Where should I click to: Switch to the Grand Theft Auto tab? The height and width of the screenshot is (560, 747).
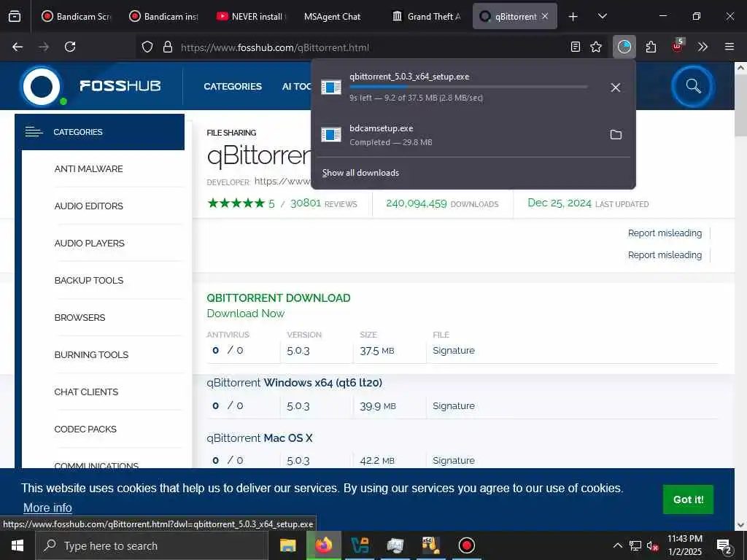pyautogui.click(x=426, y=16)
